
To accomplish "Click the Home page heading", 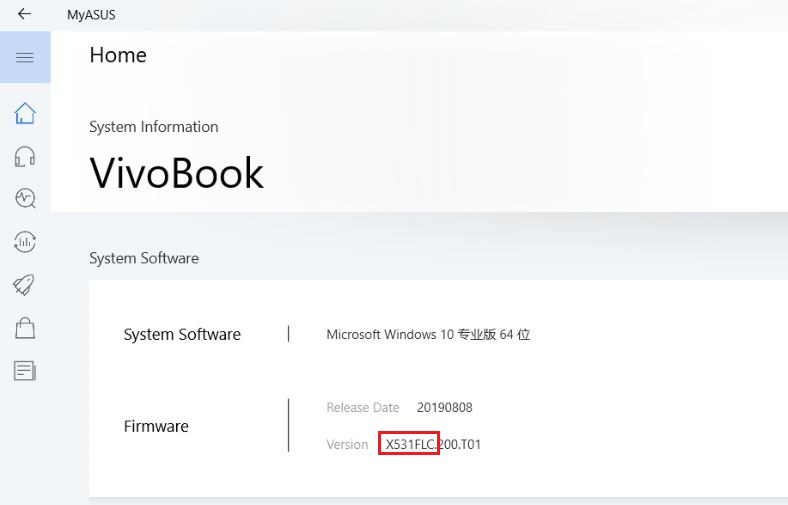I will coord(118,55).
